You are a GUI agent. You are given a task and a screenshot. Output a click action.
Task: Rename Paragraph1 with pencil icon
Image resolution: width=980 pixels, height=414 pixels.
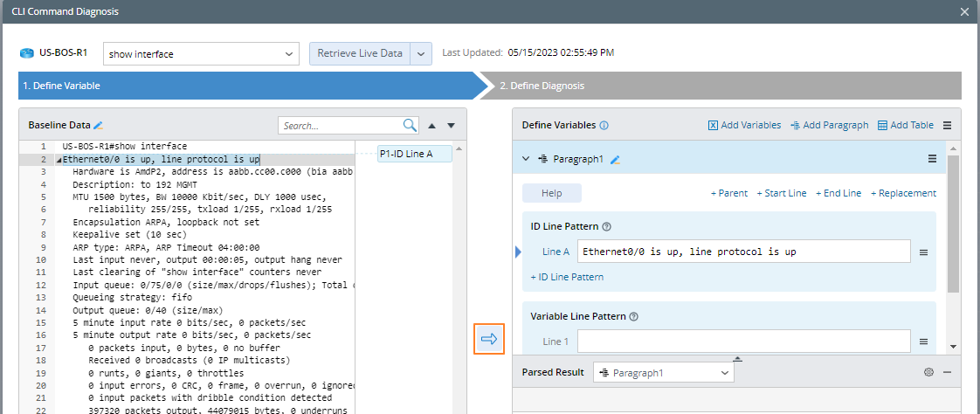point(615,159)
